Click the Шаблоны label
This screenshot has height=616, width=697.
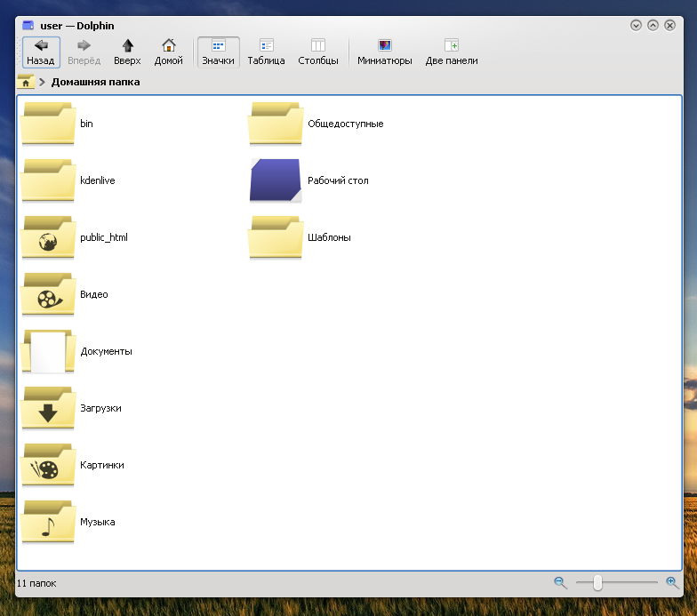(x=329, y=237)
